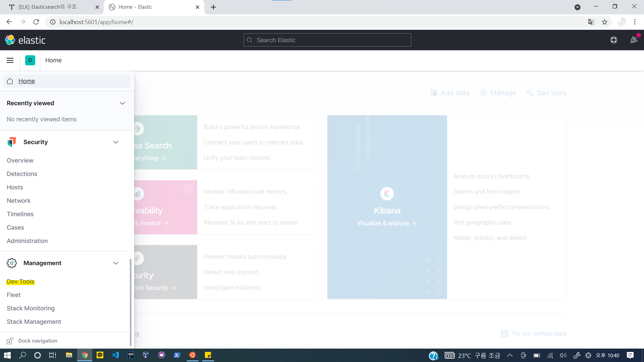Viewport: 644px width, 362px height.
Task: Click the Home navigation link
Action: (26, 81)
